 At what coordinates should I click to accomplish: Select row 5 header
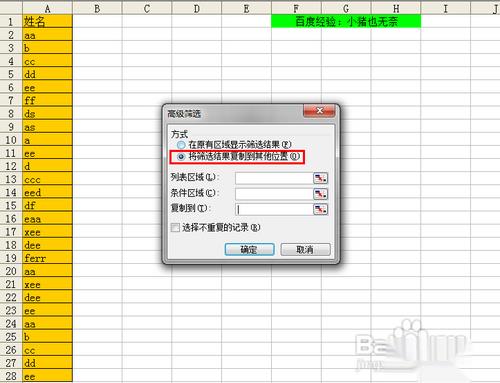pyautogui.click(x=11, y=74)
